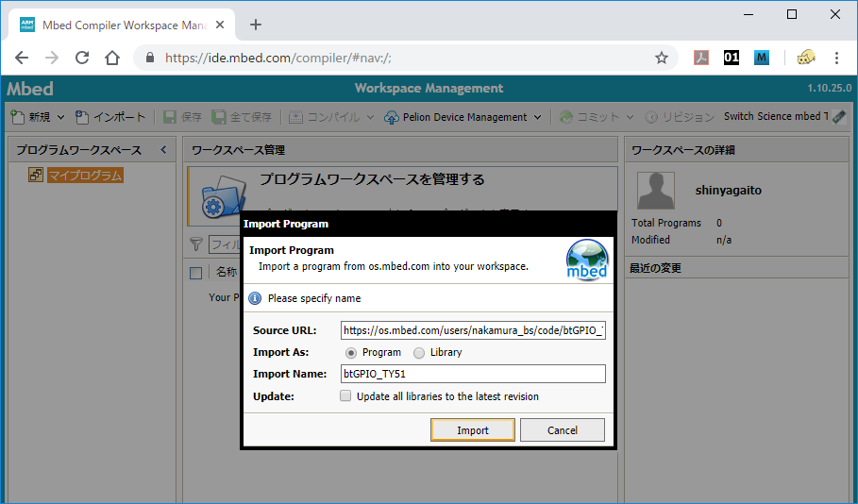Collapse the プログラムワークスペース panel
The image size is (858, 504).
tap(162, 150)
